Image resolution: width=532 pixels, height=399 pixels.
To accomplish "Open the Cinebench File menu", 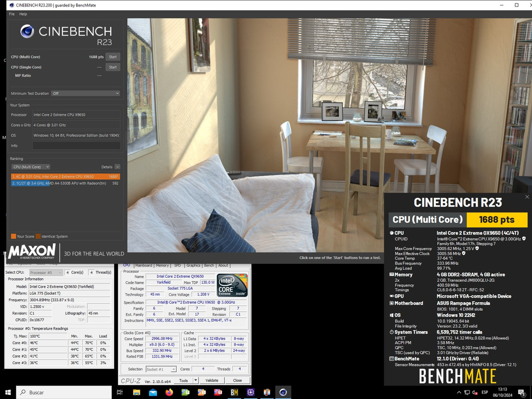I will pos(12,14).
